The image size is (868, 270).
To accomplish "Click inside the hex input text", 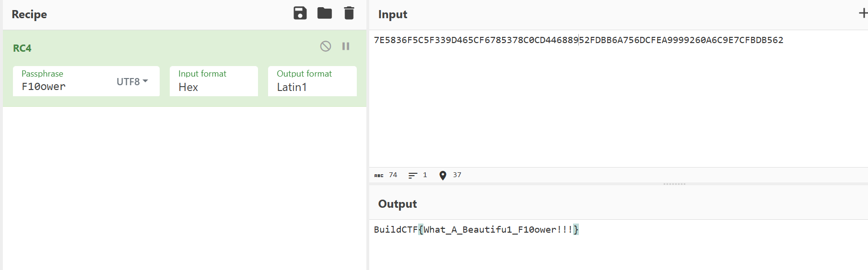I will tap(578, 40).
